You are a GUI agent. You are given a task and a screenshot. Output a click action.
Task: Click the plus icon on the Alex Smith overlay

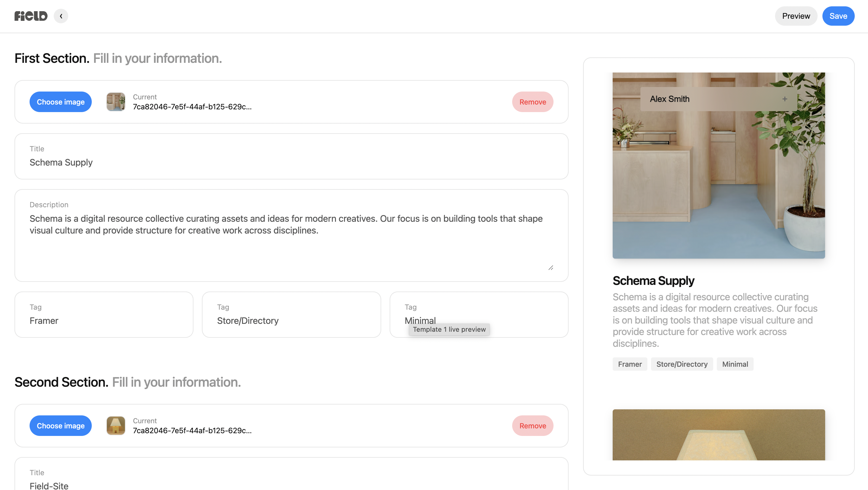[784, 99]
